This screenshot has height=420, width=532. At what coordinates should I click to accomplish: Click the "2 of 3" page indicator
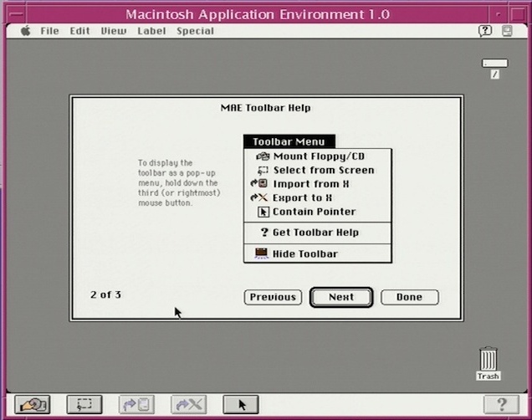(x=105, y=295)
